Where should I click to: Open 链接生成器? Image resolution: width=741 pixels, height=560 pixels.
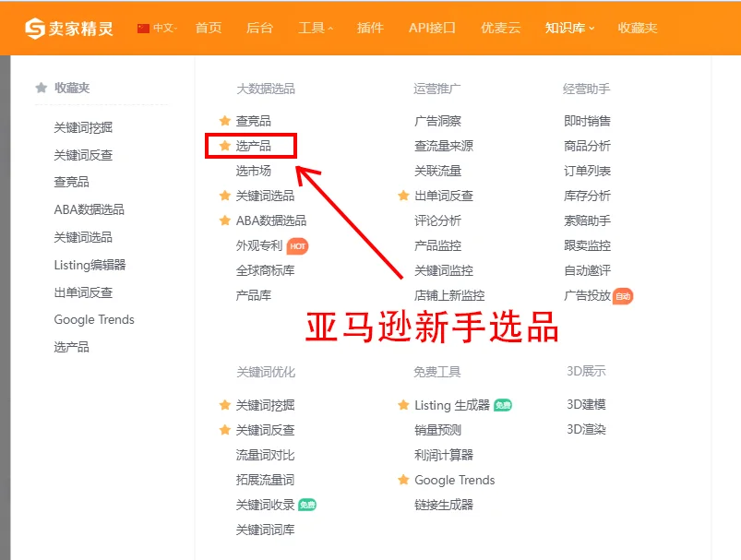click(443, 505)
